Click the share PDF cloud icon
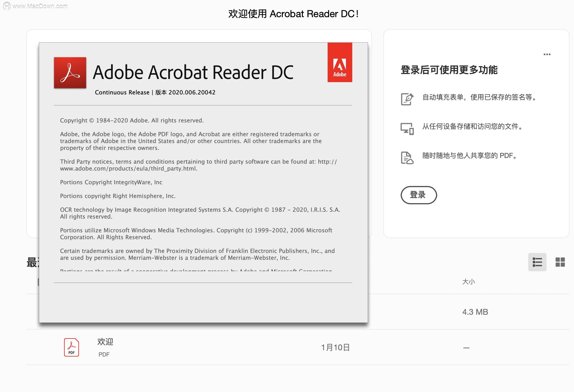574x392 pixels. click(x=407, y=158)
